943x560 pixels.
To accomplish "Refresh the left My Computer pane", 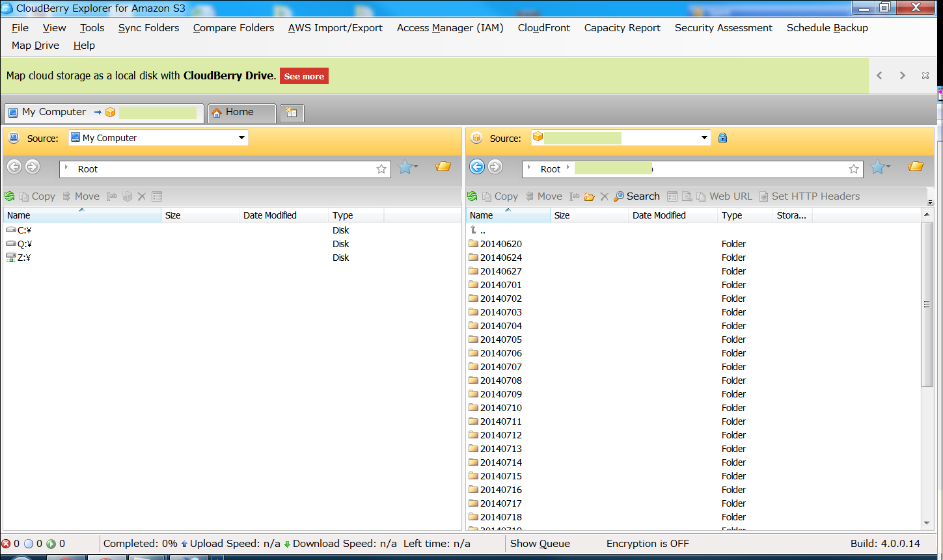I will 10,196.
